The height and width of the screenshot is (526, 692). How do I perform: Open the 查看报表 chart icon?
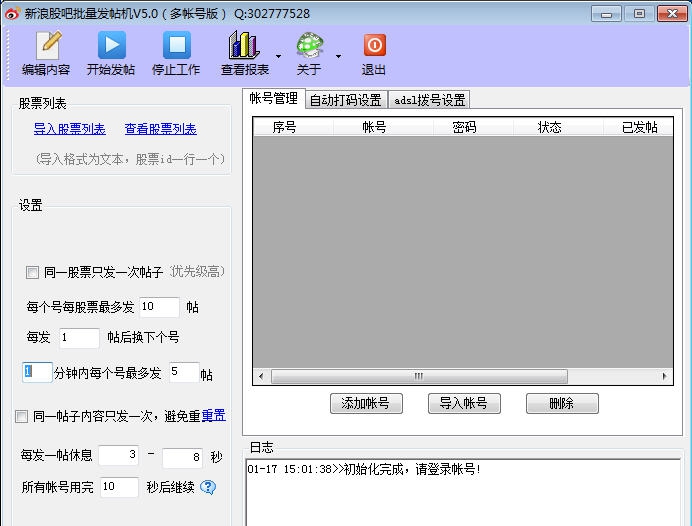[243, 46]
